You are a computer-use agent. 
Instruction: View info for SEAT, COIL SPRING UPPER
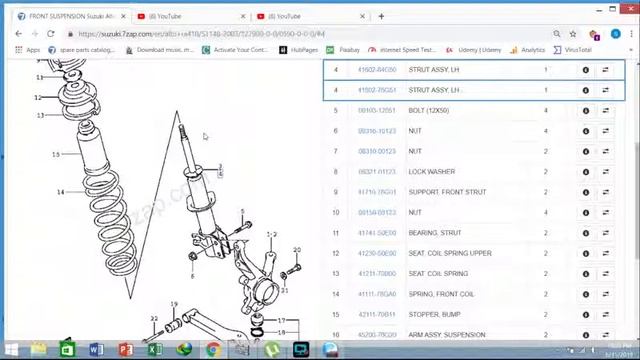click(x=586, y=253)
